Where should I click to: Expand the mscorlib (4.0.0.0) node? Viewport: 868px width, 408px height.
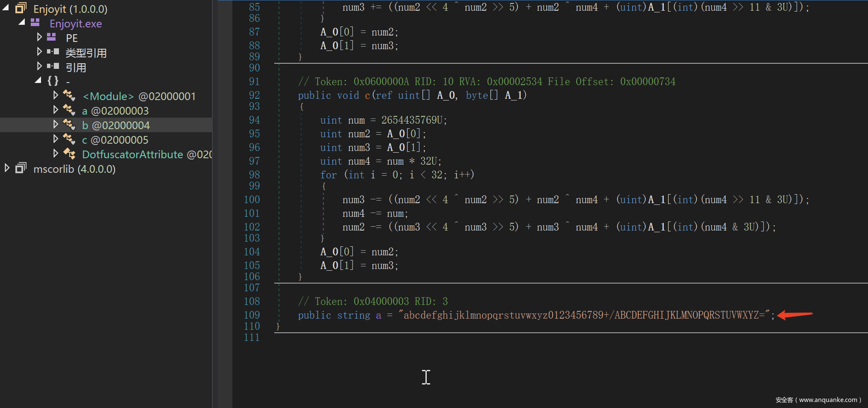7,168
